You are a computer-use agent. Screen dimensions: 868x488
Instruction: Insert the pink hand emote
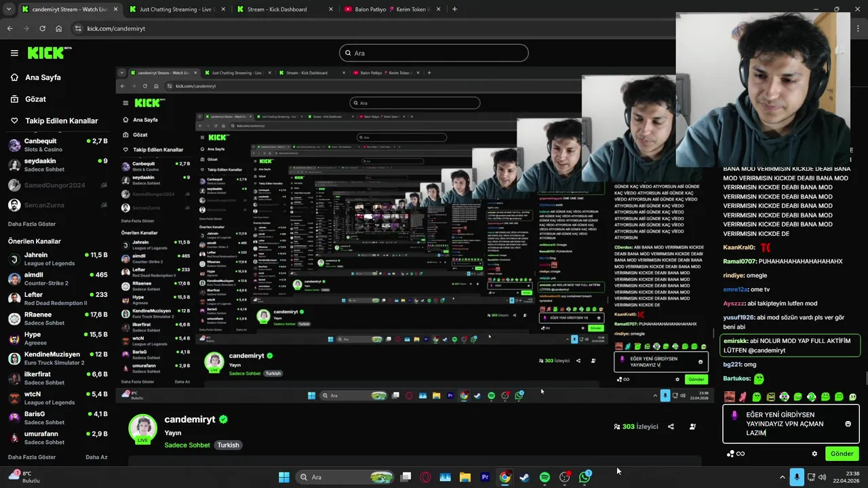(x=743, y=396)
